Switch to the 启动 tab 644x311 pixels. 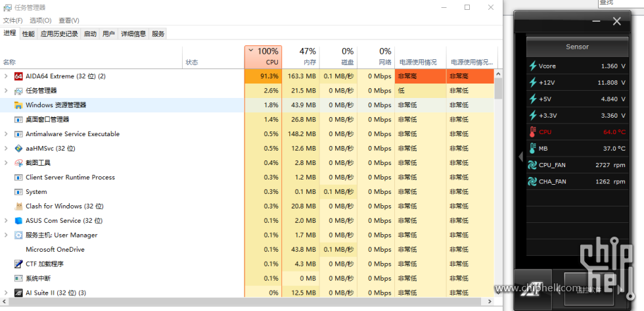pos(90,34)
